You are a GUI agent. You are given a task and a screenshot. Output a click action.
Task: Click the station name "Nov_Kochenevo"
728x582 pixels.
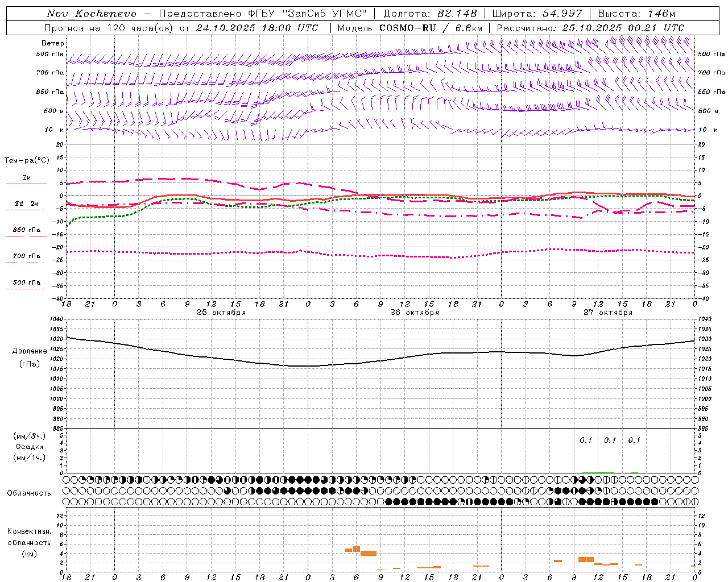point(92,14)
